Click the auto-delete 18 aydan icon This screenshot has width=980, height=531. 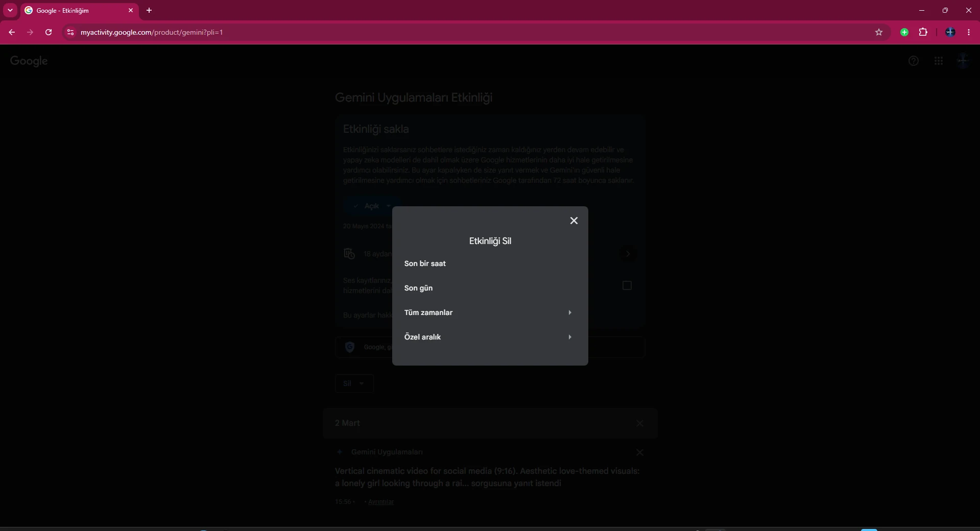(x=349, y=254)
